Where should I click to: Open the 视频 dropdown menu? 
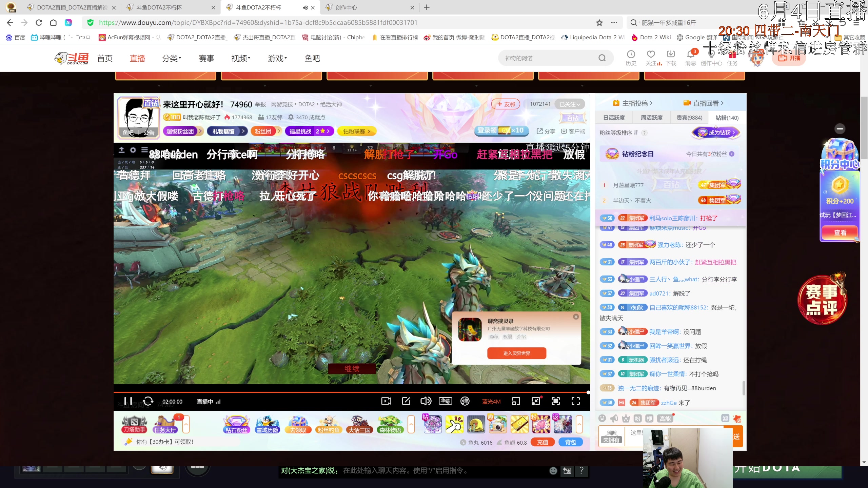coord(241,58)
